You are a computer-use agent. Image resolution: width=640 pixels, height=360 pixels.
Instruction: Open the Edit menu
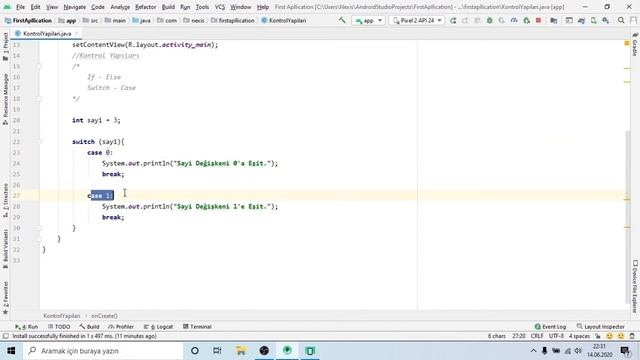36,7
